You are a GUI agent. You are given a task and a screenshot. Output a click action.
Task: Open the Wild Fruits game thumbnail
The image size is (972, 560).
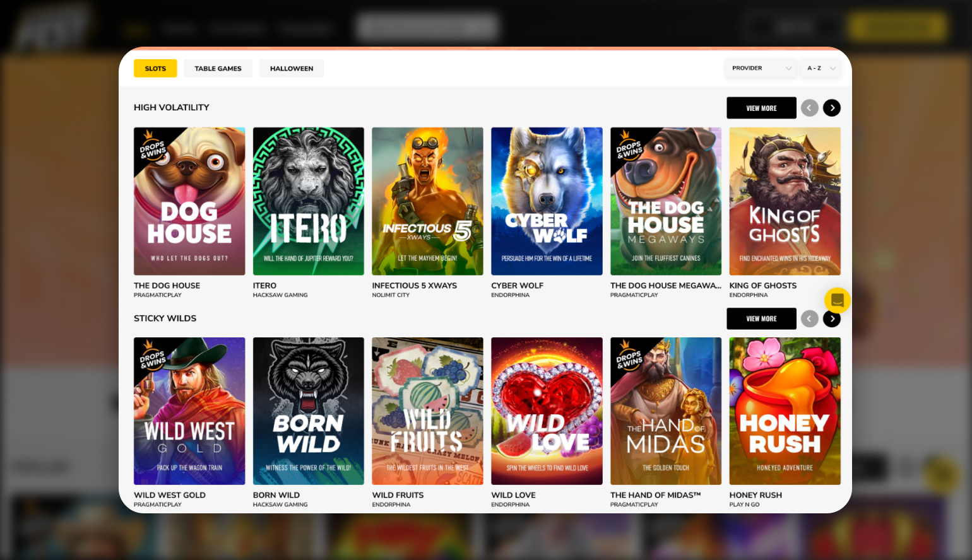pos(427,411)
